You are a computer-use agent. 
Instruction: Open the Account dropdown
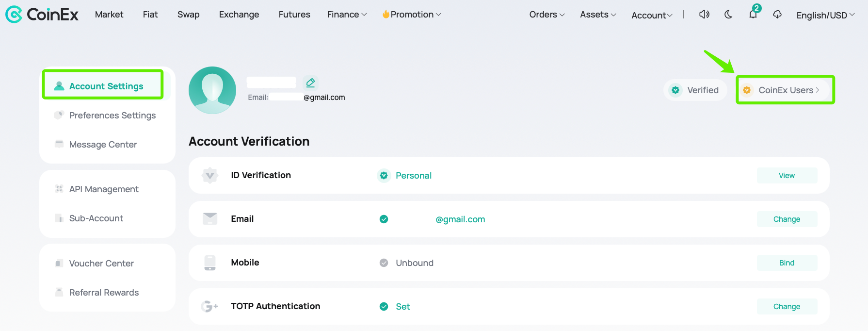point(652,15)
